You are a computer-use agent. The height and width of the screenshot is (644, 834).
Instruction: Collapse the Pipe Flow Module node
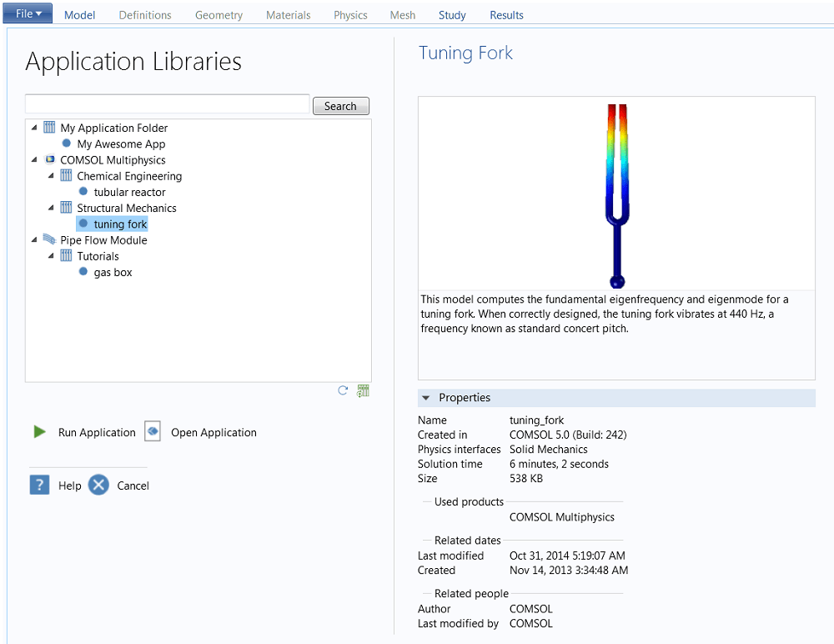34,239
